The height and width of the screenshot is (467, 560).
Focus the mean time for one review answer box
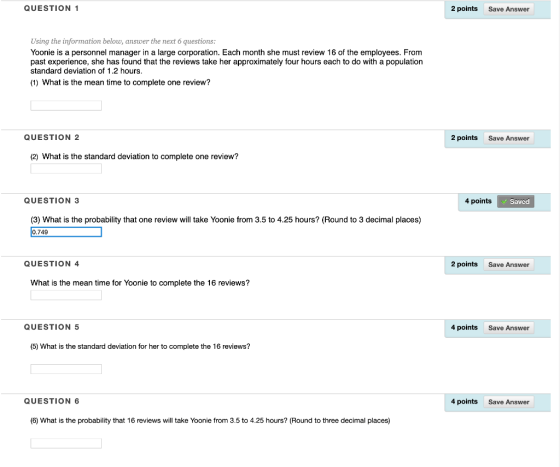[x=66, y=105]
